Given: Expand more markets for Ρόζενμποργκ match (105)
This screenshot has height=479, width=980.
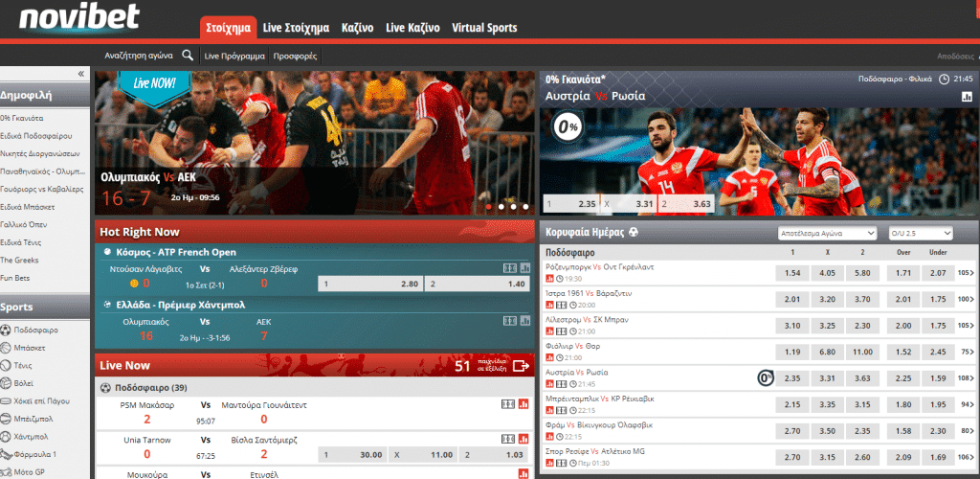Looking at the screenshot, I should (x=967, y=273).
